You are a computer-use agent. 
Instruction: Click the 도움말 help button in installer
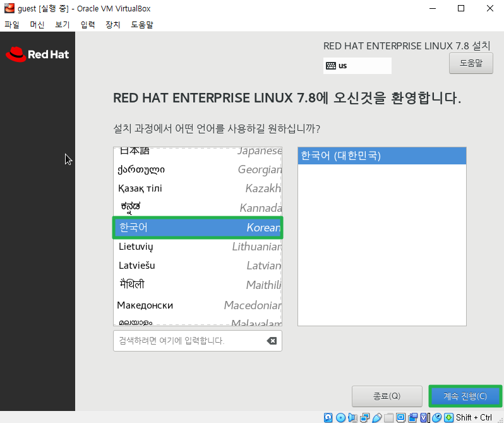471,63
